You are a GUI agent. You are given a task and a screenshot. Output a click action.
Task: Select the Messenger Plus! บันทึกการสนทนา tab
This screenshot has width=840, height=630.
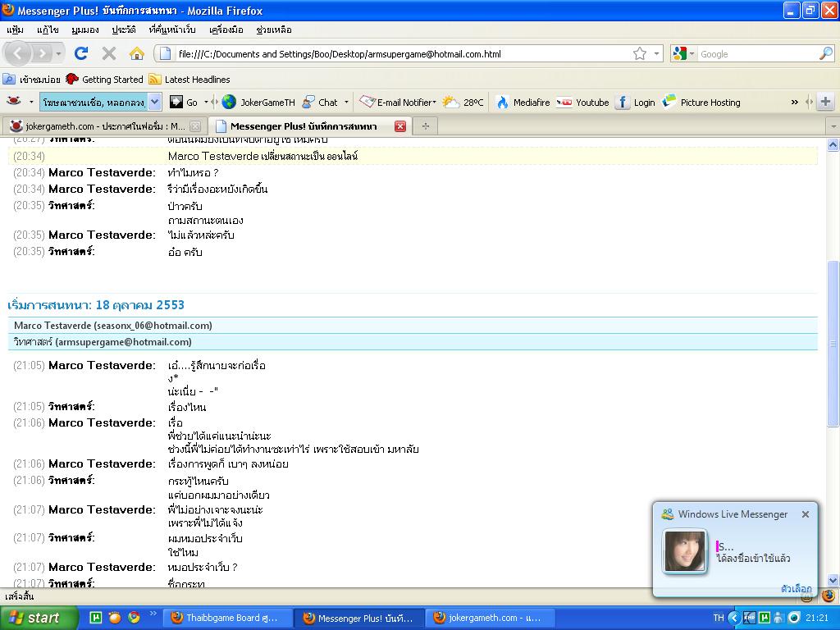tap(304, 126)
